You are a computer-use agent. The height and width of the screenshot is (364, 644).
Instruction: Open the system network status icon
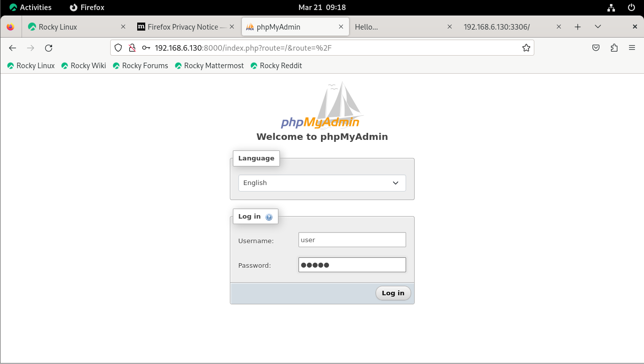pos(611,8)
